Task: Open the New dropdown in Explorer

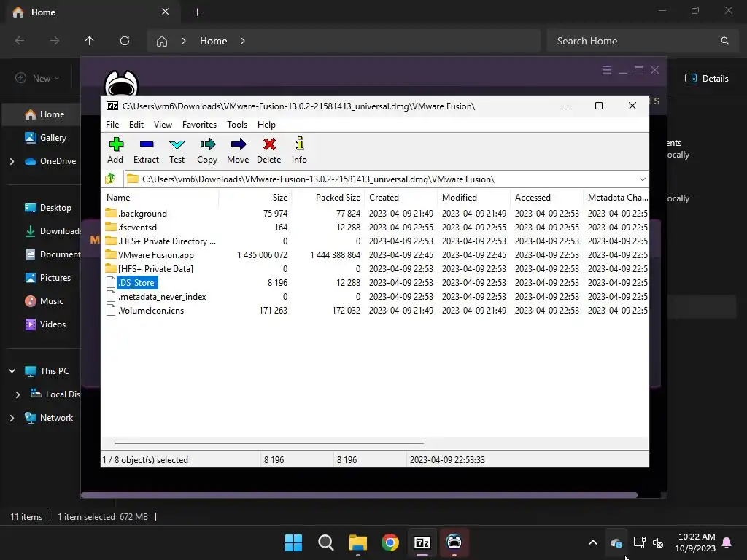Action: coord(38,78)
